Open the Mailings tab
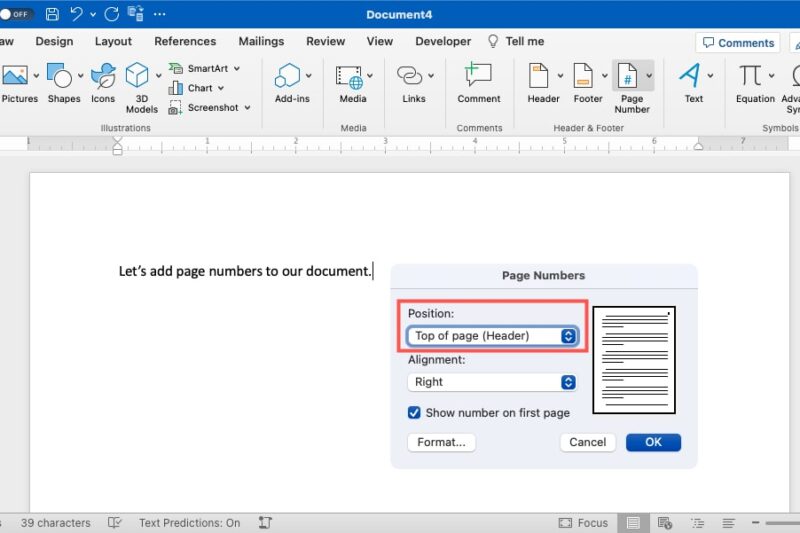The width and height of the screenshot is (800, 533). pos(261,41)
